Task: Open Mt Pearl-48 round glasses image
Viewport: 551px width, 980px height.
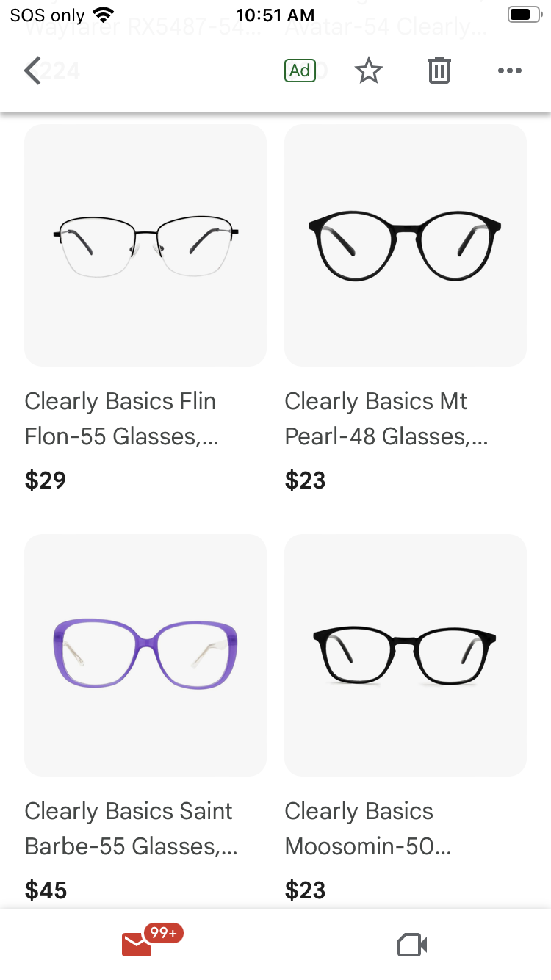Action: click(x=406, y=245)
